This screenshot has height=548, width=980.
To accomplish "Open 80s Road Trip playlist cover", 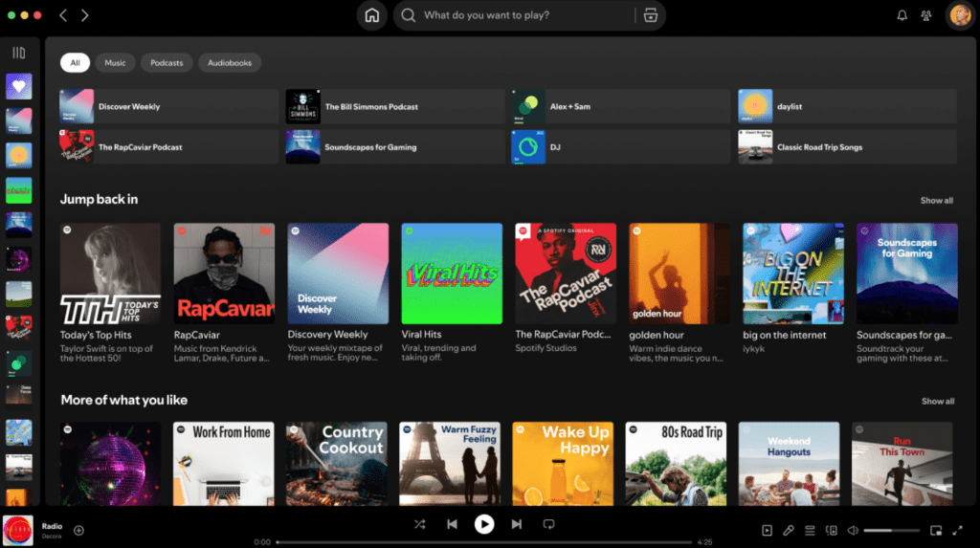I will [677, 464].
